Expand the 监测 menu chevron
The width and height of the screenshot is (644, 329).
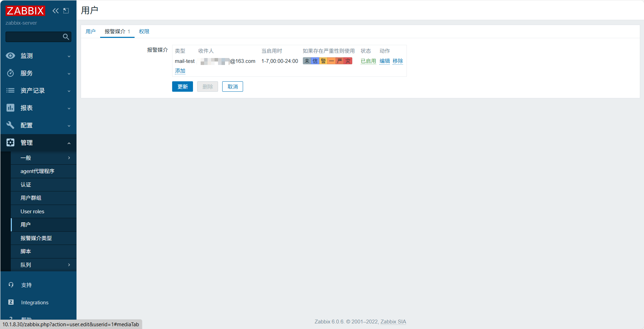click(x=69, y=56)
